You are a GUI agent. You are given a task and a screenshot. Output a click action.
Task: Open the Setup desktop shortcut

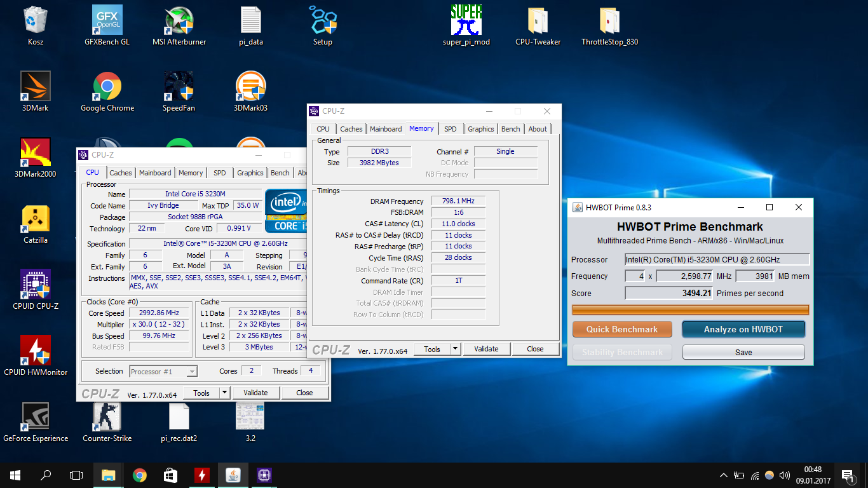coord(323,25)
